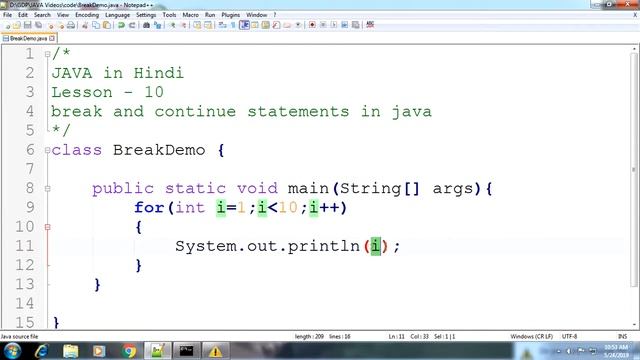Toggle the active Indent Guide button

[244, 25]
